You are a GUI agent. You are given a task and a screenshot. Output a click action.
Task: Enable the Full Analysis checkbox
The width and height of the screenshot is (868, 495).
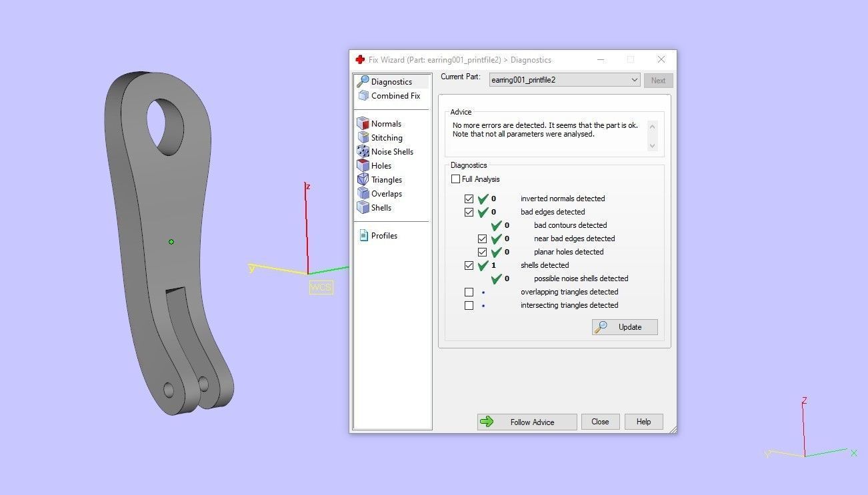pyautogui.click(x=455, y=179)
